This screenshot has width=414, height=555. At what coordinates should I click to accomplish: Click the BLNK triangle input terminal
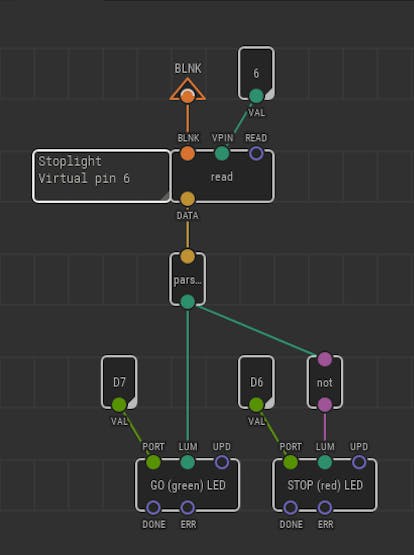[188, 90]
